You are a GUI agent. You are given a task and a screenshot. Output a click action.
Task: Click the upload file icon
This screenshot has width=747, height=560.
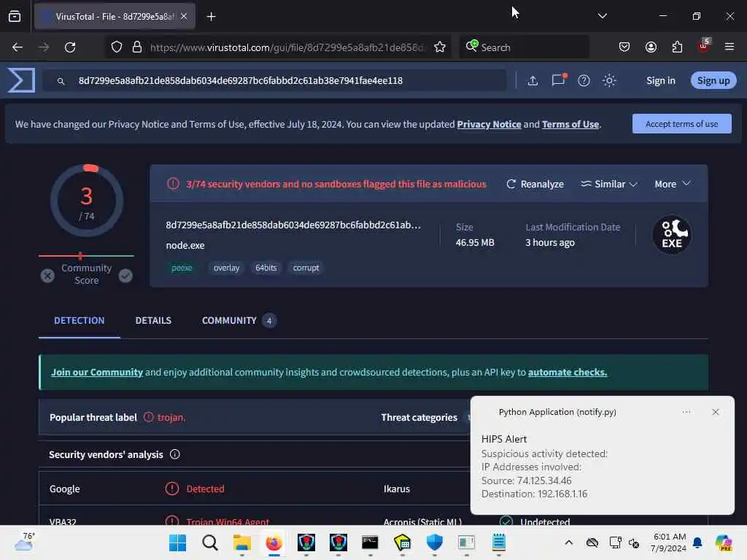(533, 80)
